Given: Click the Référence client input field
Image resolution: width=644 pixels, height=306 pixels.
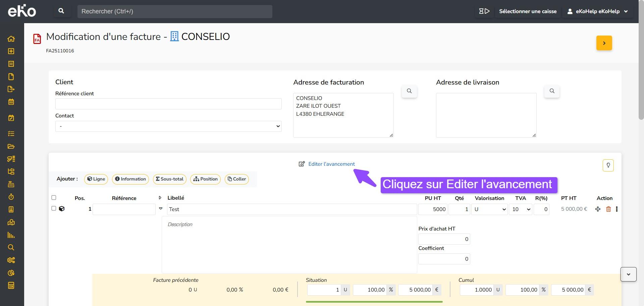Looking at the screenshot, I should [168, 104].
